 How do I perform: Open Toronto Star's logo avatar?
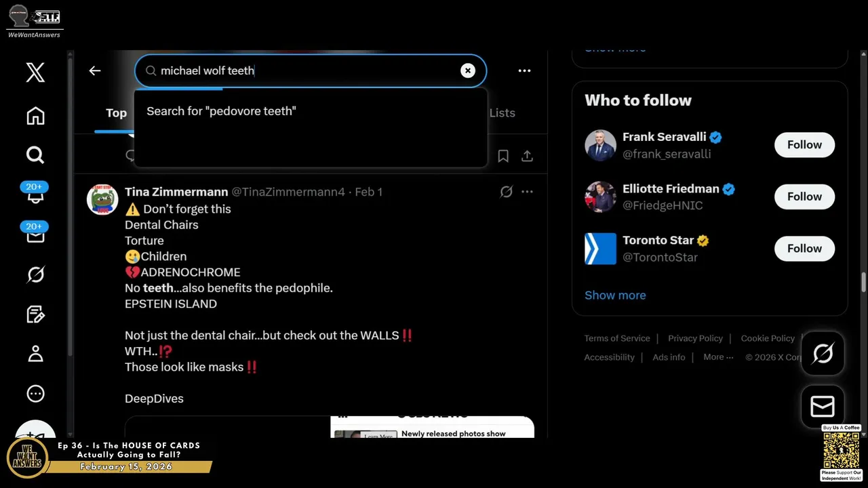point(600,249)
